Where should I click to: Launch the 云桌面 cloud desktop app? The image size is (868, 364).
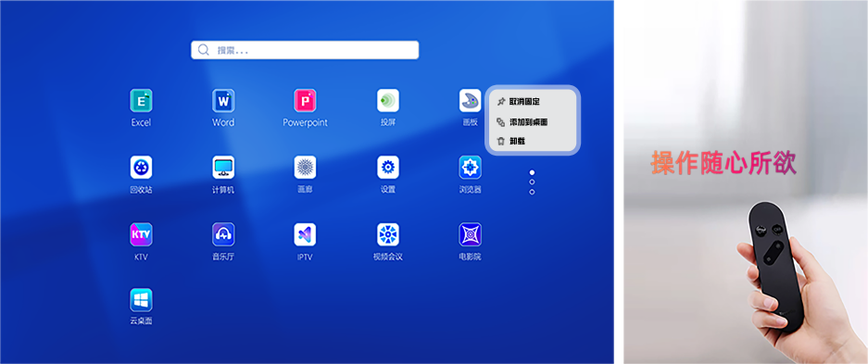pos(141,300)
